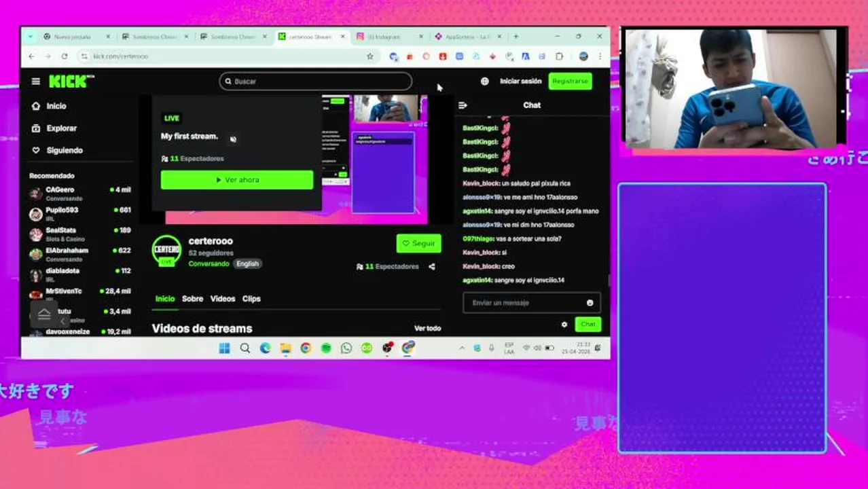The width and height of the screenshot is (868, 489).
Task: Open Chrome three-dot menu
Action: coord(600,56)
